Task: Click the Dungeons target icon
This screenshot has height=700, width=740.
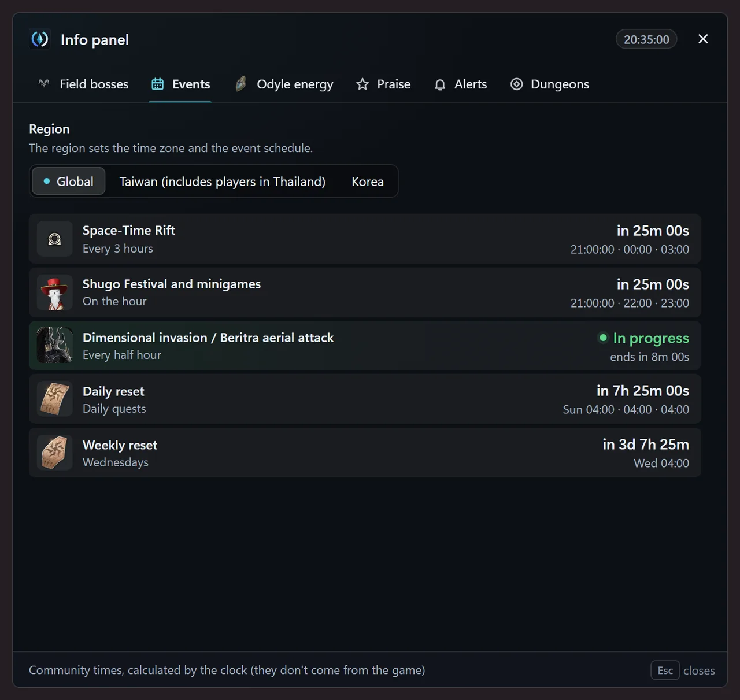Action: tap(516, 84)
